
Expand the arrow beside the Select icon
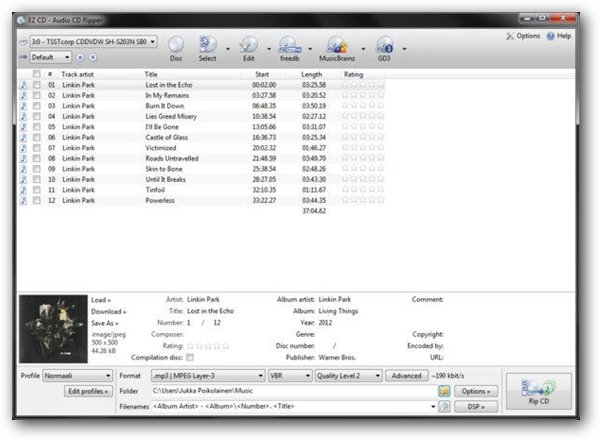click(x=228, y=49)
